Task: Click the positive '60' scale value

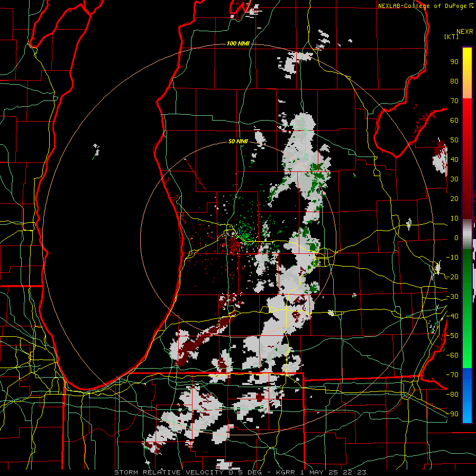Action: [x=454, y=120]
